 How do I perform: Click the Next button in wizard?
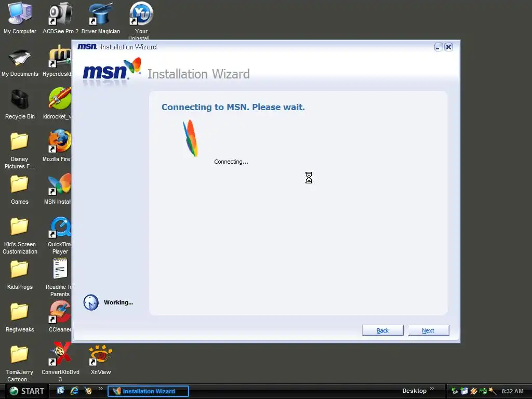pyautogui.click(x=428, y=330)
